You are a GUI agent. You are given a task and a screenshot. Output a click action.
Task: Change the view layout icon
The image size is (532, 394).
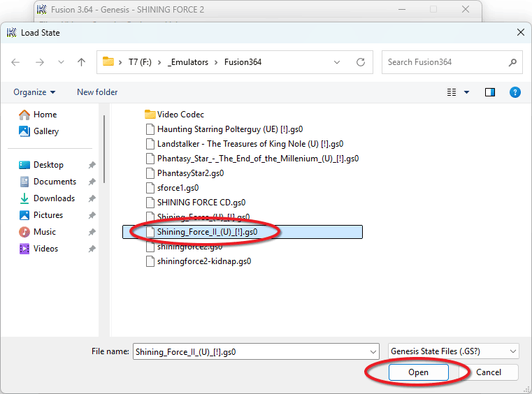pyautogui.click(x=452, y=92)
